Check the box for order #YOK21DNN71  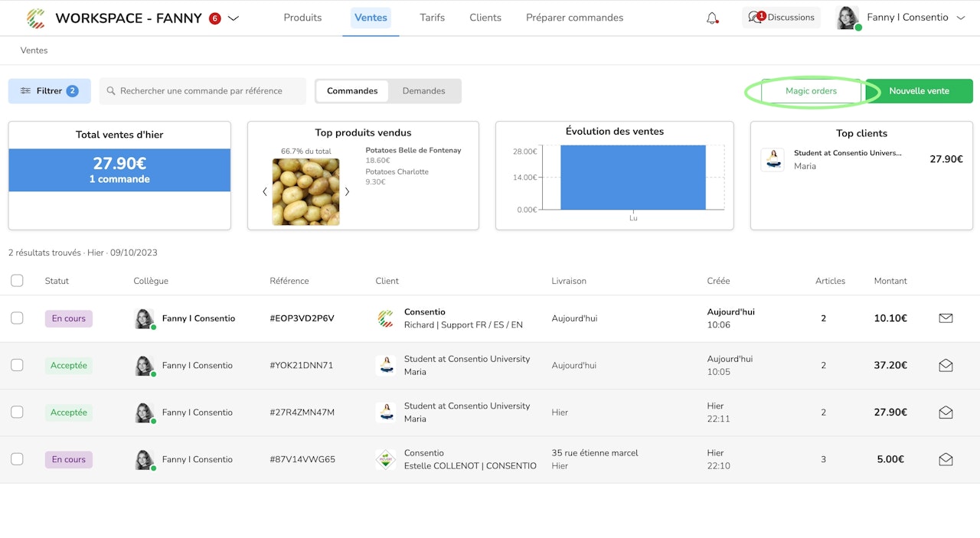tap(17, 366)
